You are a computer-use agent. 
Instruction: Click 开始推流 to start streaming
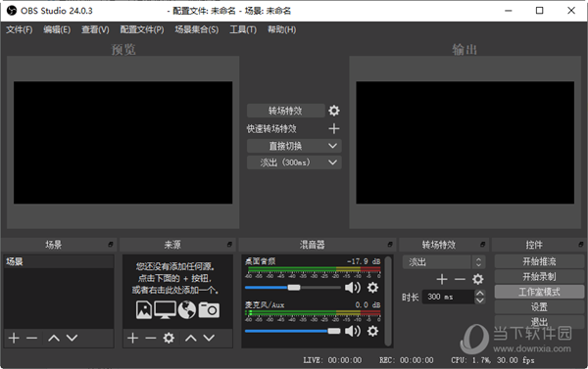pyautogui.click(x=539, y=261)
